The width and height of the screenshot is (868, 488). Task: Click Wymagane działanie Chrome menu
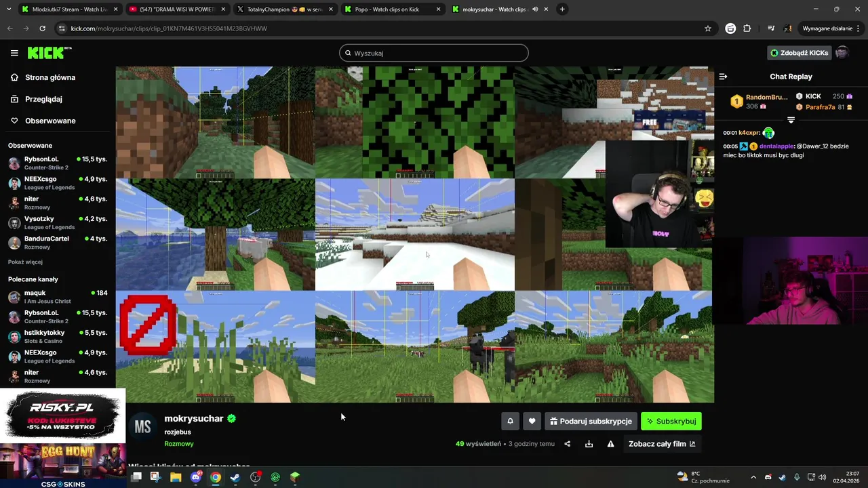click(x=831, y=28)
